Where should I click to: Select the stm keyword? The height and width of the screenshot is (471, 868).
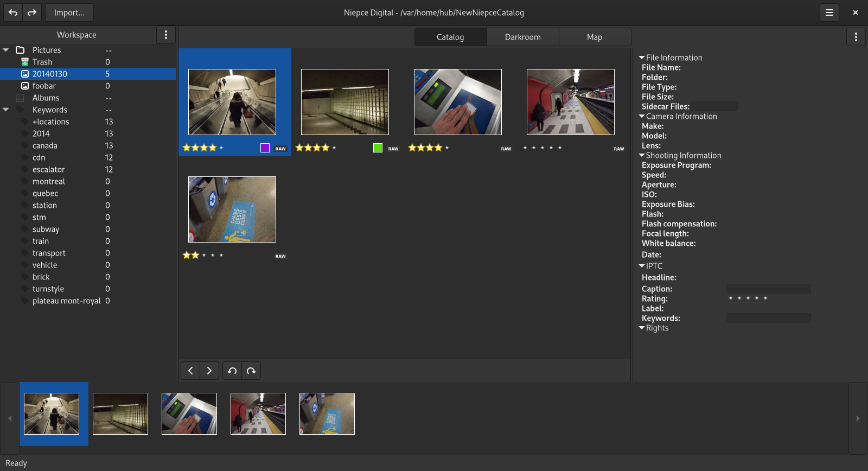[39, 217]
